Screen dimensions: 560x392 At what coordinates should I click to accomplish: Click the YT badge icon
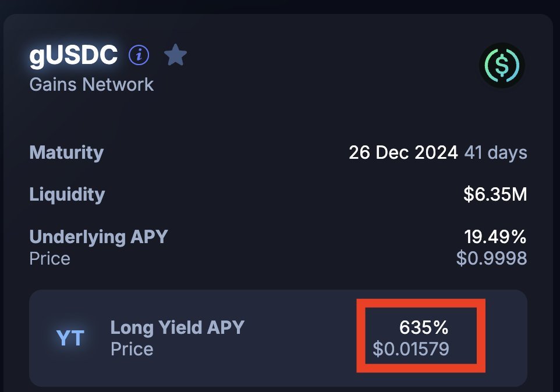[70, 338]
